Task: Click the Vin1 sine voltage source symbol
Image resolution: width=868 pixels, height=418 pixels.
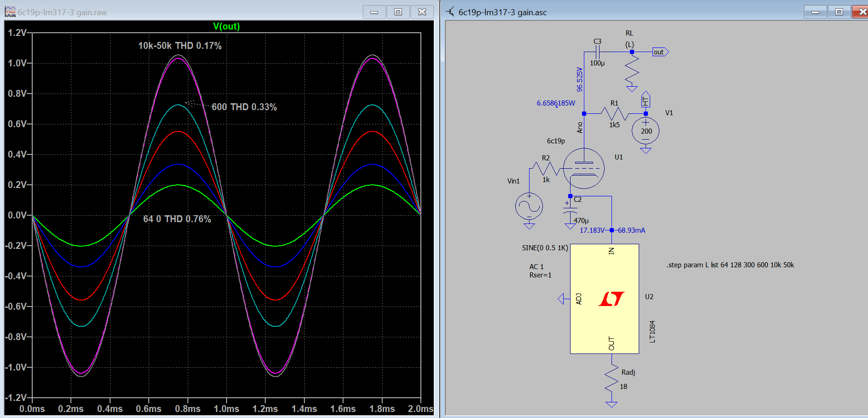Action: click(529, 206)
